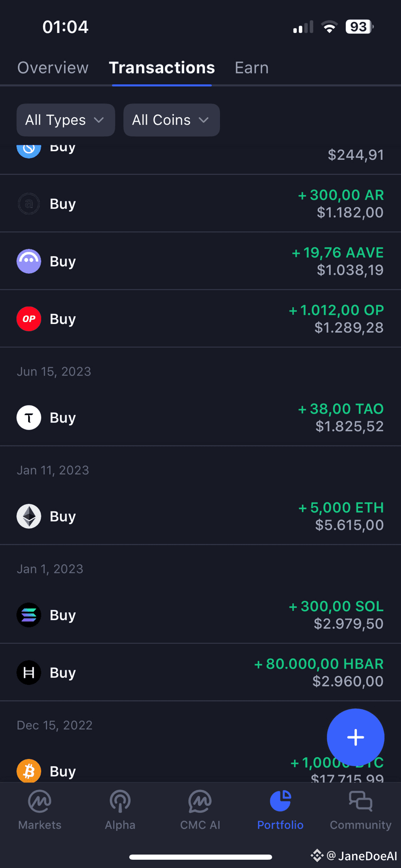Open the All Types filter dropdown
Screen dimensions: 401x868
[x=65, y=120]
